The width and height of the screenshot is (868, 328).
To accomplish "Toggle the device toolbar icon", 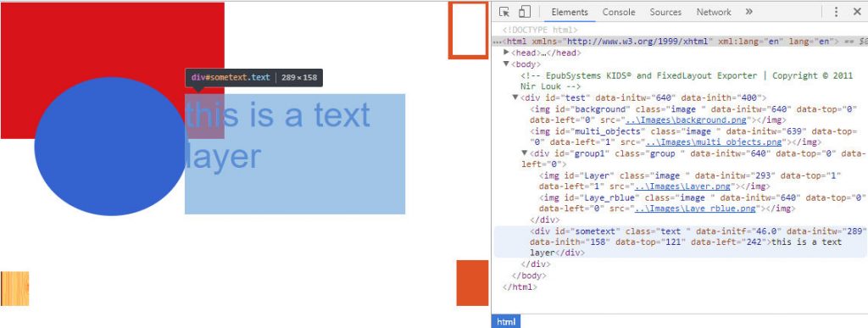I will pos(524,12).
